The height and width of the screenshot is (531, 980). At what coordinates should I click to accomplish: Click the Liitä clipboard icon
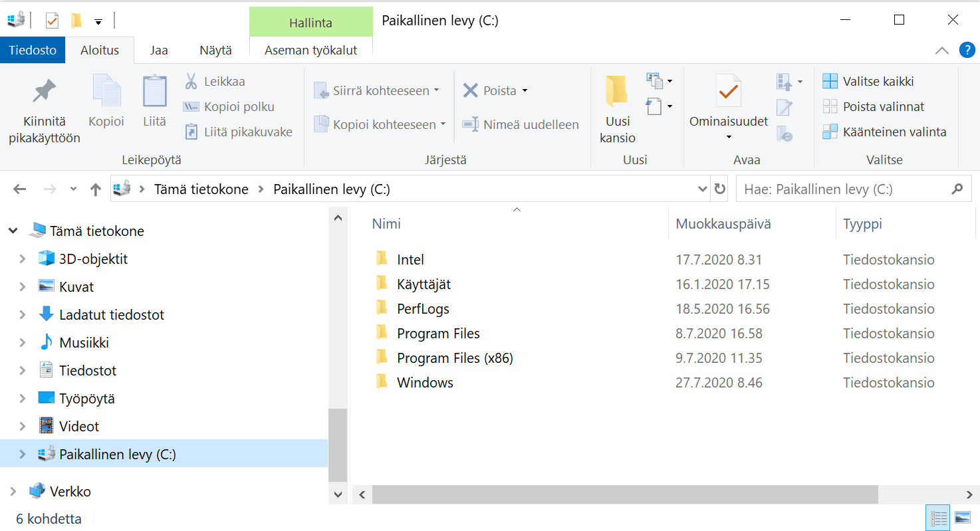pyautogui.click(x=155, y=91)
